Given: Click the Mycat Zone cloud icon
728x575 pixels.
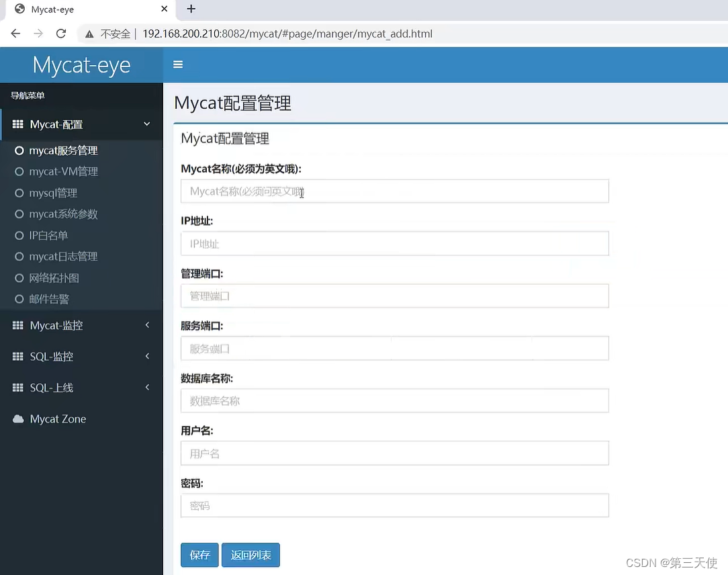Looking at the screenshot, I should coord(18,419).
